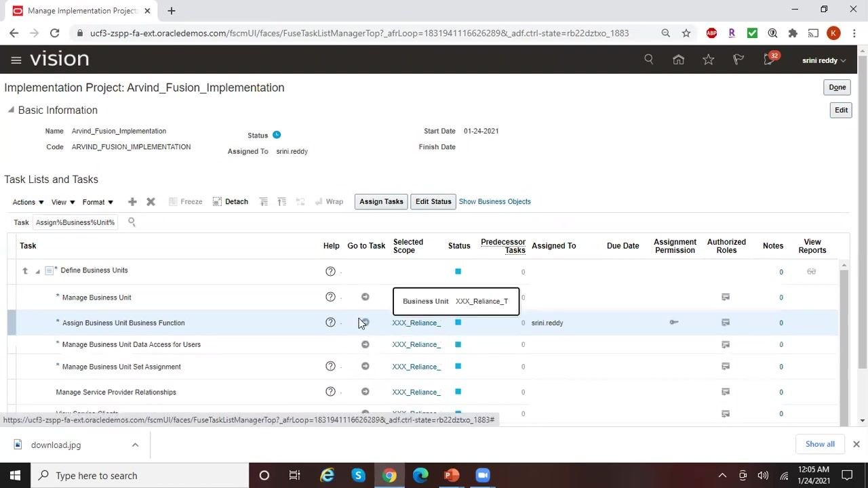Open the Format menu
This screenshot has height=488, width=868.
coord(98,202)
